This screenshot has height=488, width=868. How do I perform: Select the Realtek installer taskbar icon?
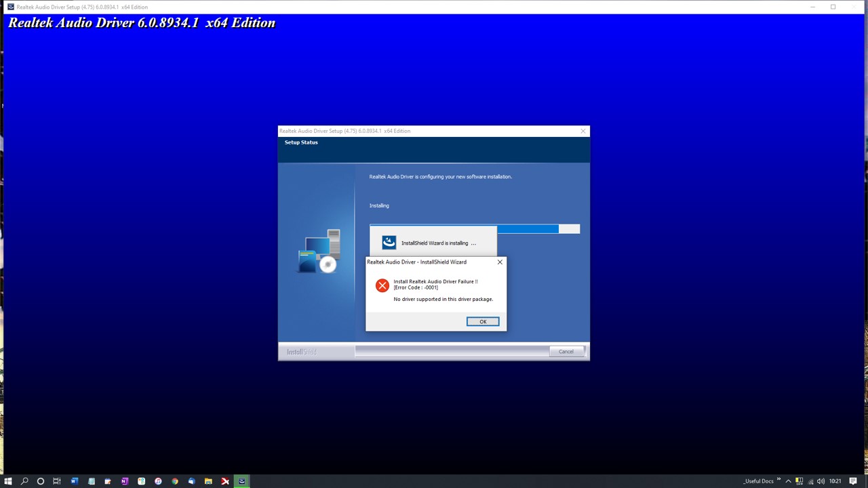[x=241, y=481]
